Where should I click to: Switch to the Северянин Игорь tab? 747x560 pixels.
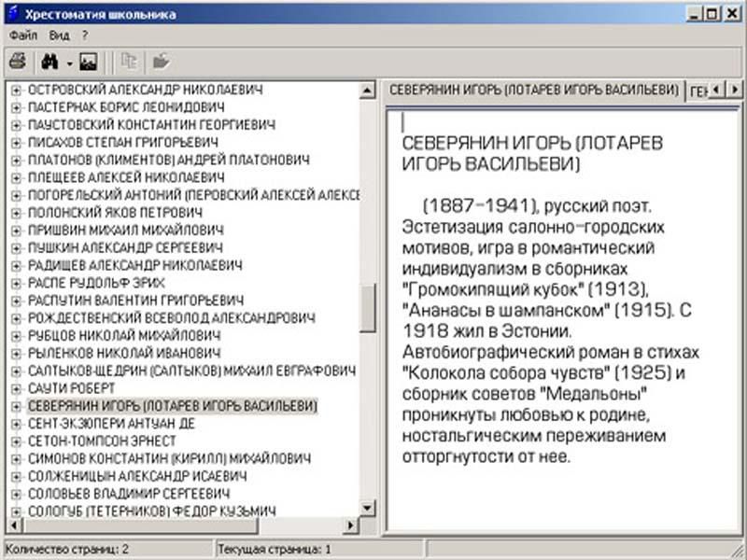[533, 90]
